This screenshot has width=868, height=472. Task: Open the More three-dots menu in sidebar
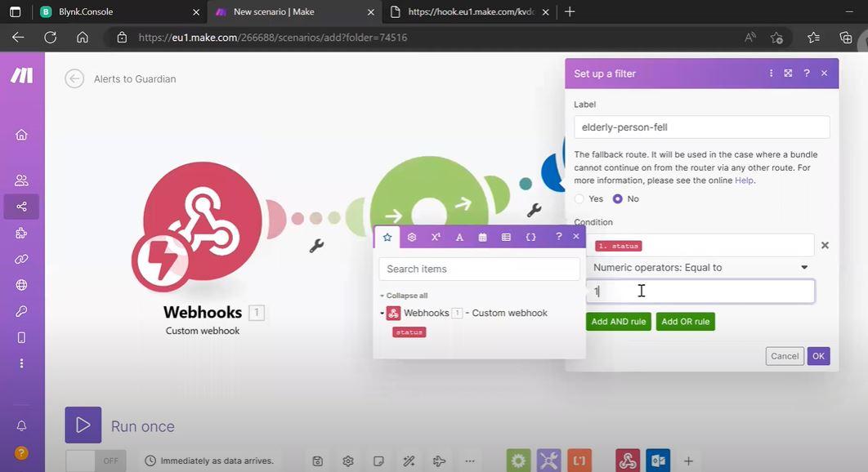pos(21,363)
